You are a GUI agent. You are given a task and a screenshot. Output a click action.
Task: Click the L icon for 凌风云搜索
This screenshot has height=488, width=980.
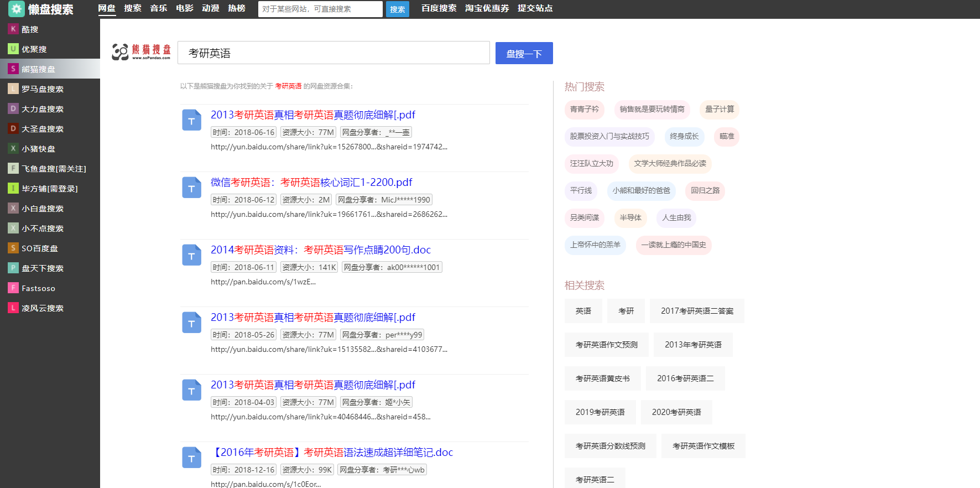(x=13, y=308)
